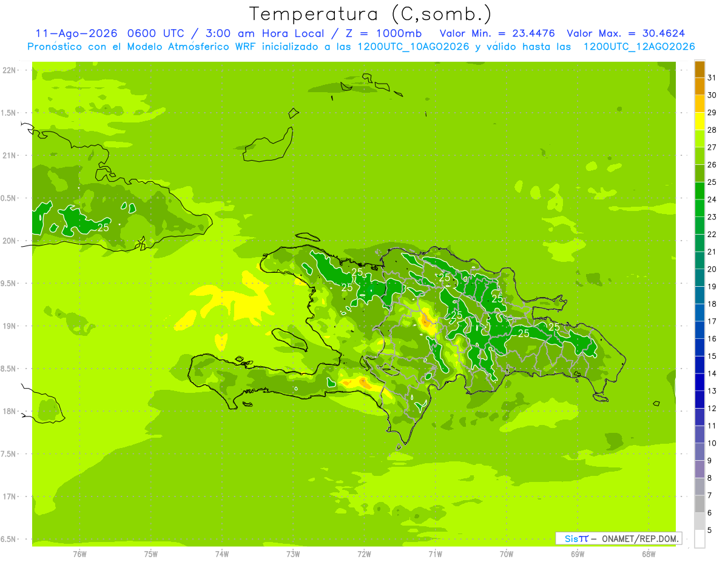Screen dimensions: 728x562
Task: Click the "75W" longitude axis label
Action: pos(151,554)
